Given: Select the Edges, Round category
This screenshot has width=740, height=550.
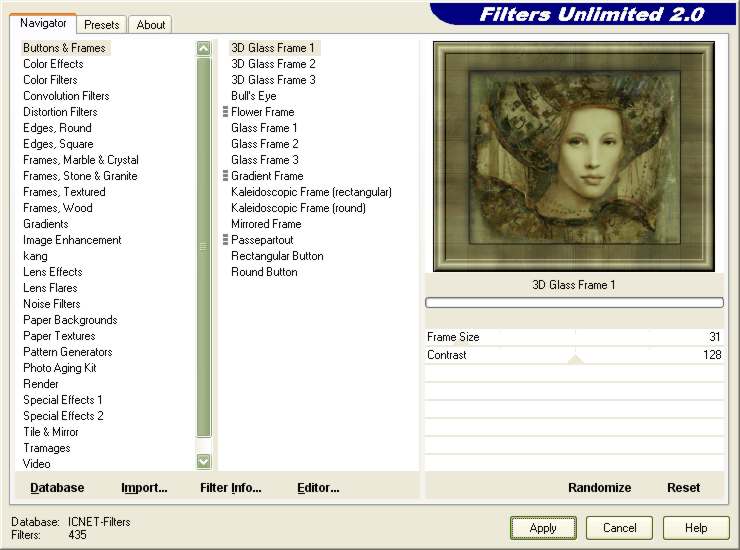Looking at the screenshot, I should point(58,128).
